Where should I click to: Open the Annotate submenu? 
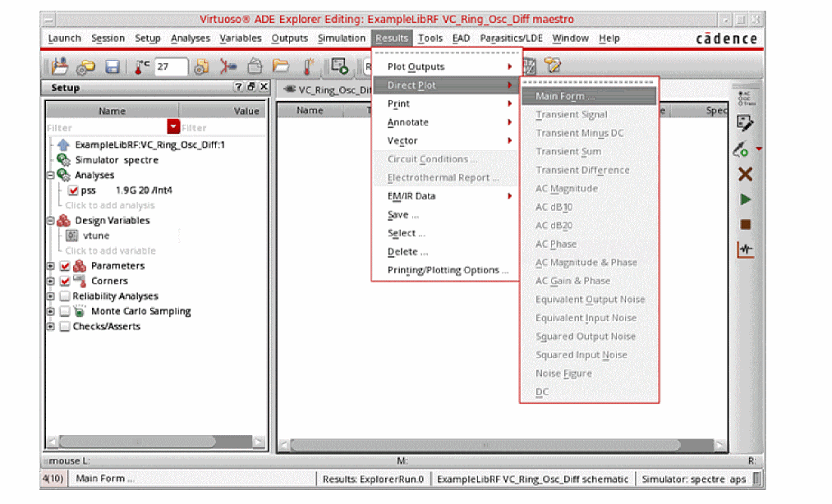447,122
